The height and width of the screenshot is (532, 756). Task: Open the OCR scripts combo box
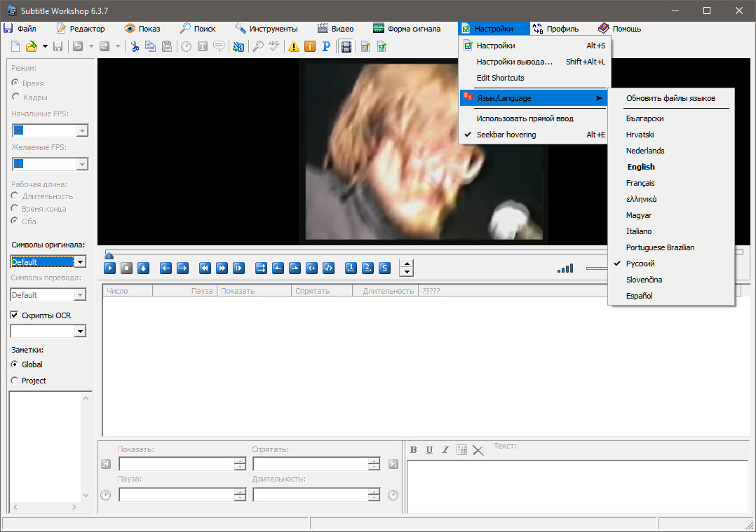point(48,331)
